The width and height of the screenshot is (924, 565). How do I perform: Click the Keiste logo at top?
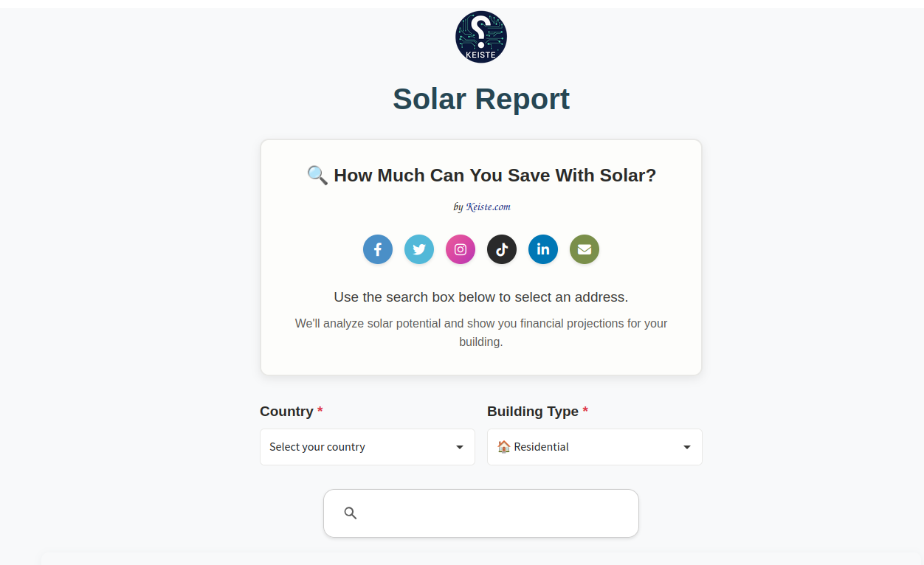point(481,37)
